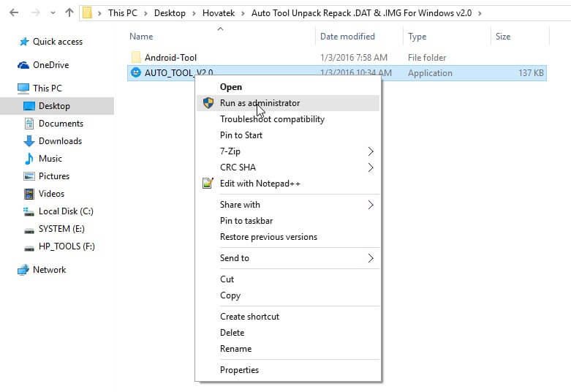
Task: Choose Restore previous versions
Action: tap(288, 237)
